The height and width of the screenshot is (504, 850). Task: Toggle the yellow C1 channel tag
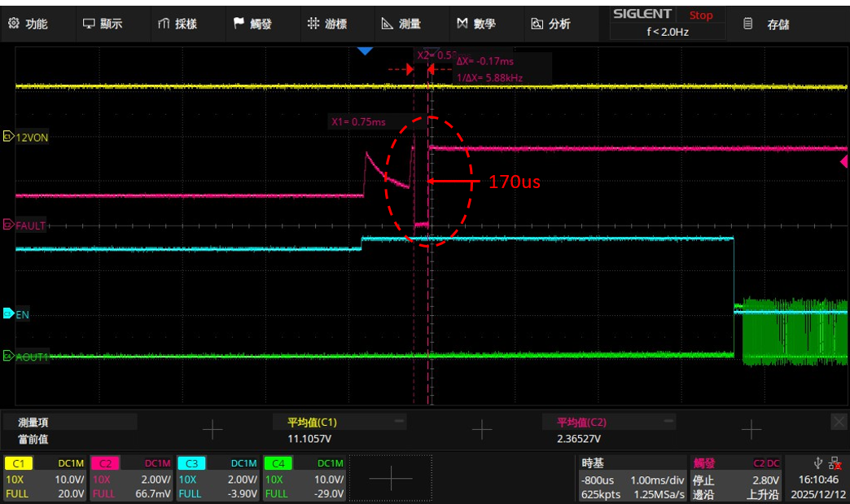click(x=19, y=463)
